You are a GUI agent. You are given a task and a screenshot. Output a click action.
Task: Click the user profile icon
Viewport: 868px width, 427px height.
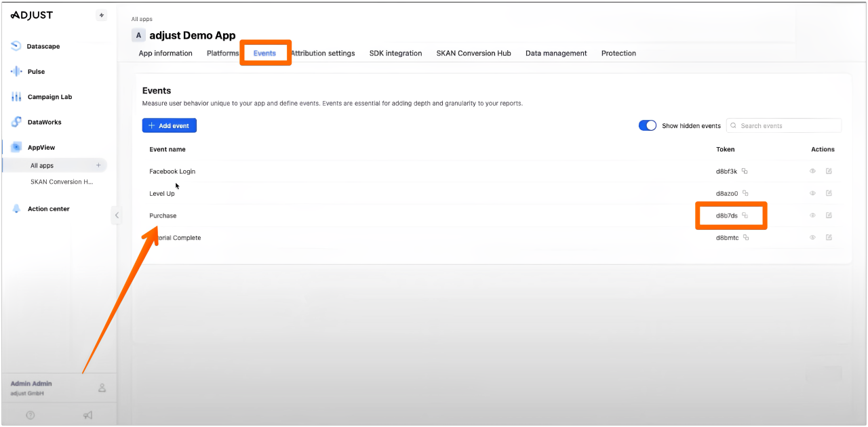coord(102,388)
